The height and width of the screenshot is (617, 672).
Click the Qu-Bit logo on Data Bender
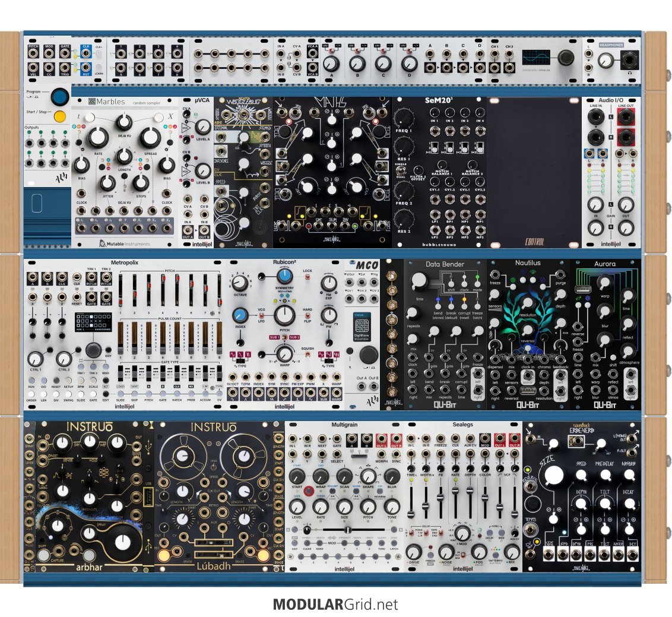445,404
